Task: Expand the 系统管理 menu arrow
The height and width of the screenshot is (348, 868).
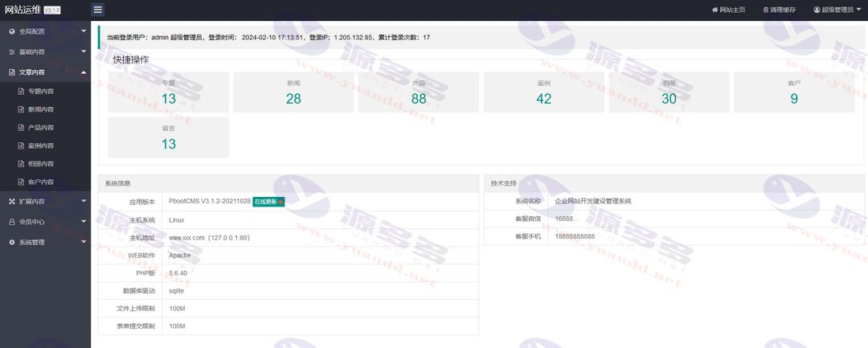Action: (84, 243)
